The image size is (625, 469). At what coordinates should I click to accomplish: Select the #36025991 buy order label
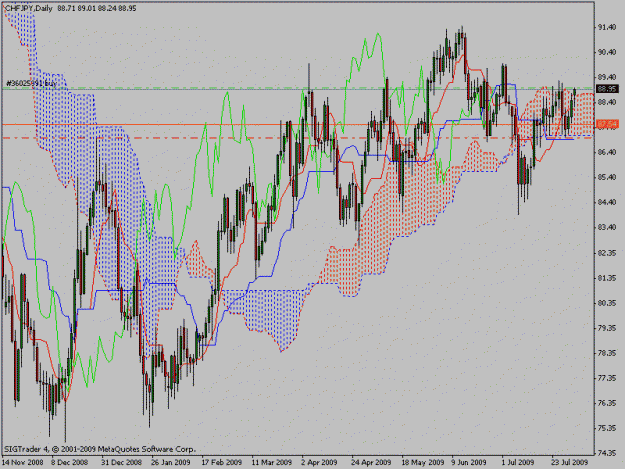(31, 83)
